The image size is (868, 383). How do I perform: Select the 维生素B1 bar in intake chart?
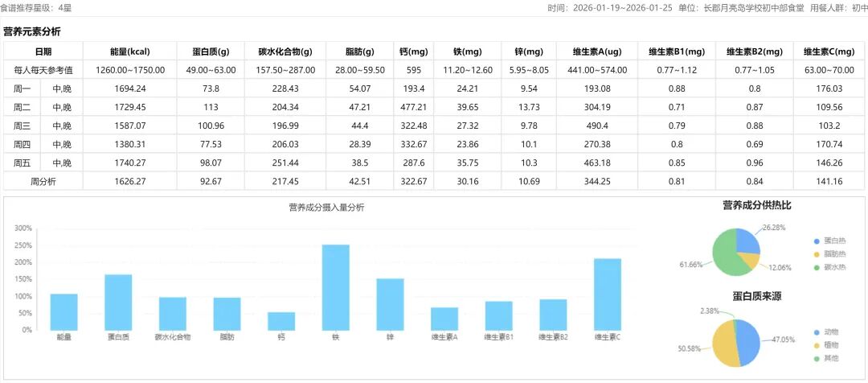(x=499, y=315)
